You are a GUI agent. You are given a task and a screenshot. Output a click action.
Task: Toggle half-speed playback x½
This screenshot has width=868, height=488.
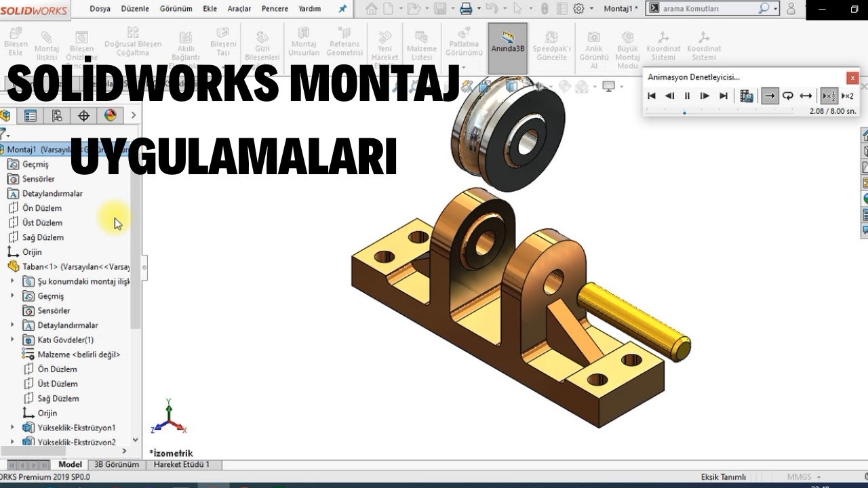pyautogui.click(x=829, y=96)
